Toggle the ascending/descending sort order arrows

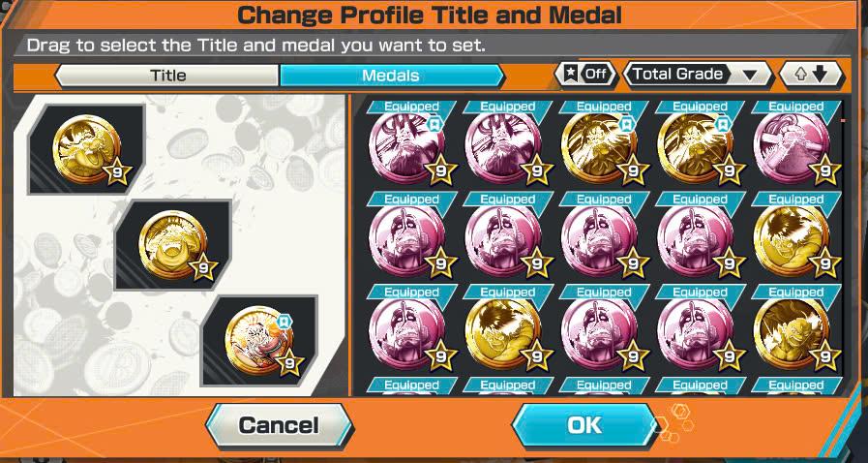point(811,75)
